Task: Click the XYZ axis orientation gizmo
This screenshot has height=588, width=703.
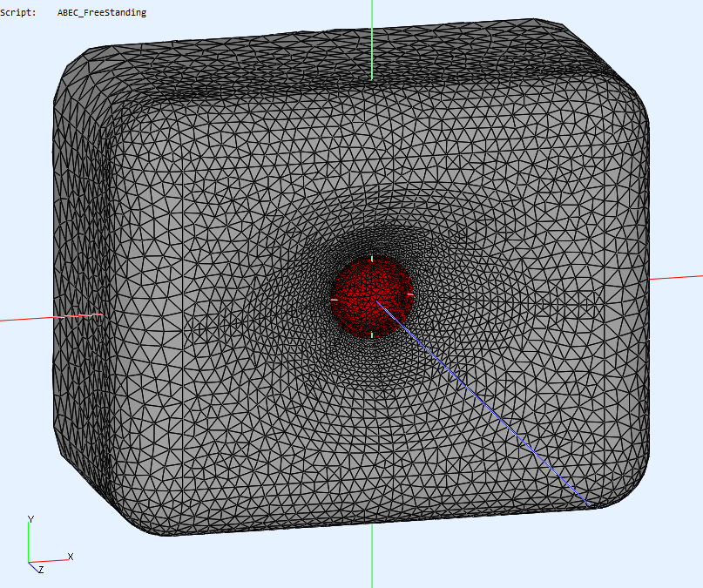Action: 50,545
